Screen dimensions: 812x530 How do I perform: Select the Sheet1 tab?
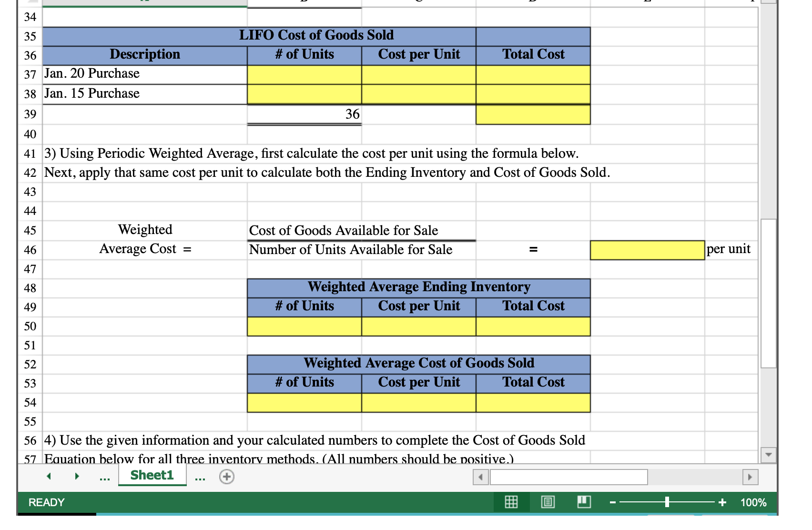click(x=152, y=475)
